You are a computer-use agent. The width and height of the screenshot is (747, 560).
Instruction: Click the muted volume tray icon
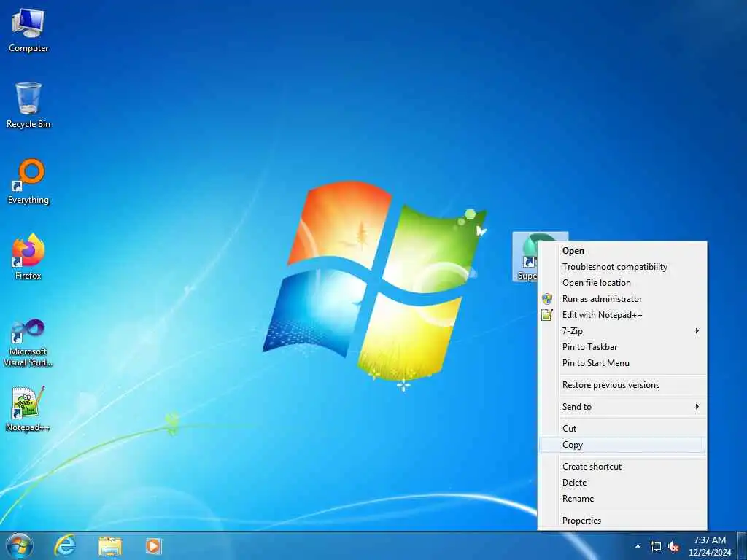[673, 547]
